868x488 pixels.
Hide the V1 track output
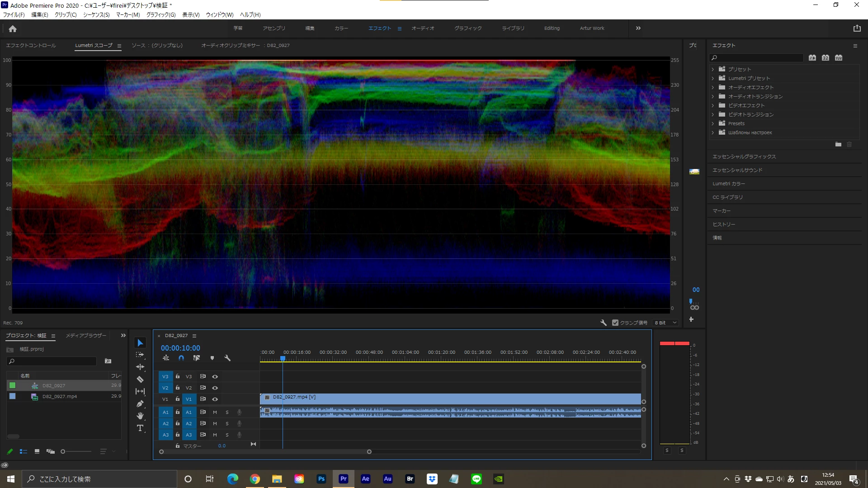(215, 399)
